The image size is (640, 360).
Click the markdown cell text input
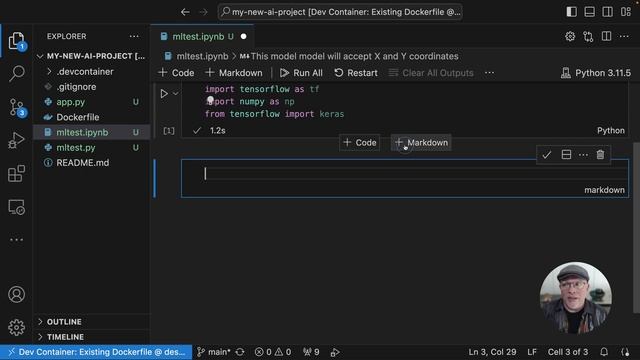pos(416,174)
